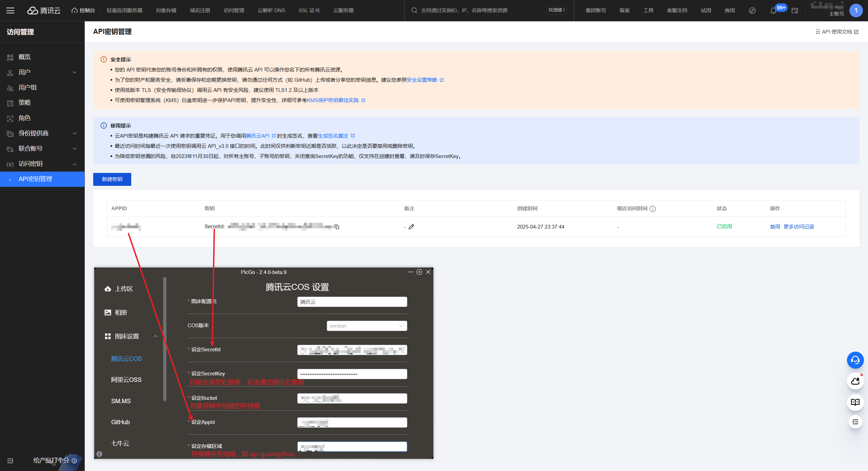Open the COS版本 version dropdown

[x=367, y=326]
